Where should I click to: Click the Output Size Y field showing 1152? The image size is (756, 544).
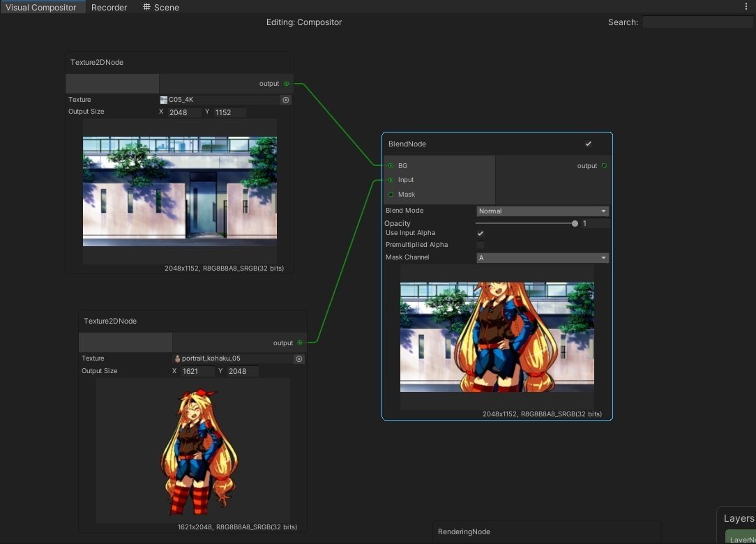pos(229,112)
